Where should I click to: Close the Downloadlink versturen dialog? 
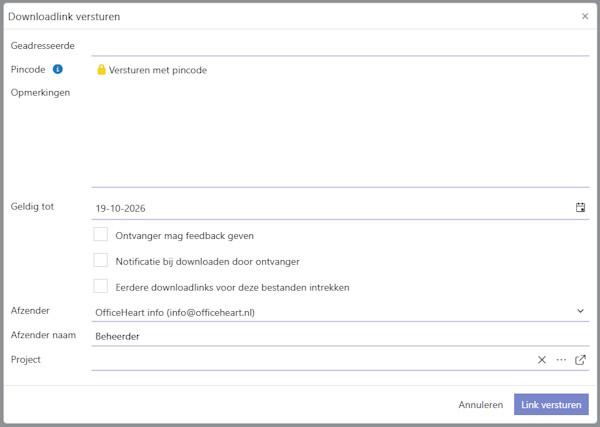pos(585,16)
